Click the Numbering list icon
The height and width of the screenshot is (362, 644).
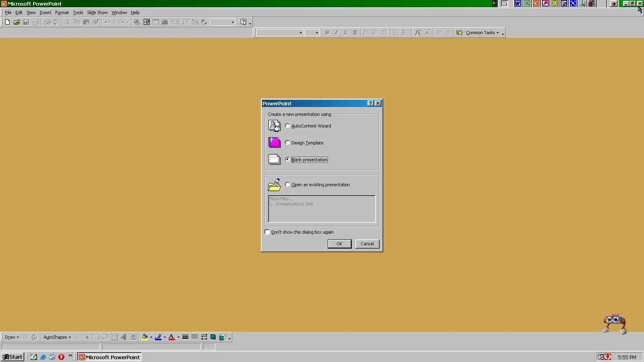pyautogui.click(x=396, y=33)
